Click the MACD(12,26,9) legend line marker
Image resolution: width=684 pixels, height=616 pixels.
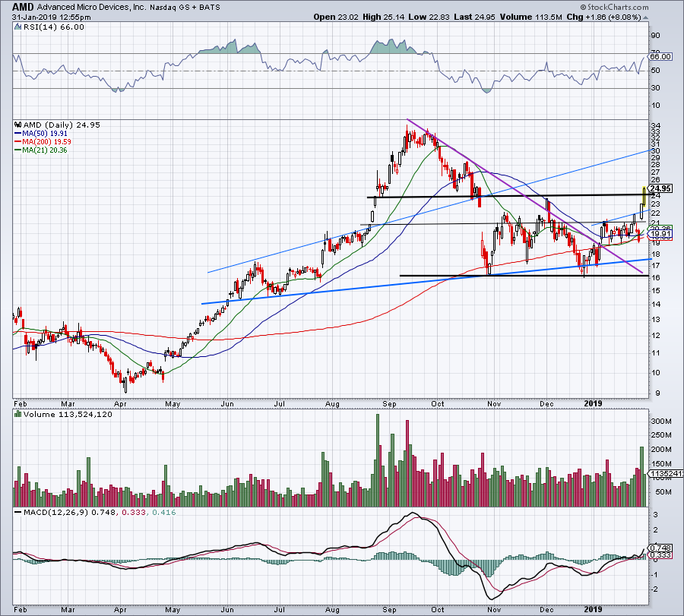click(x=18, y=512)
